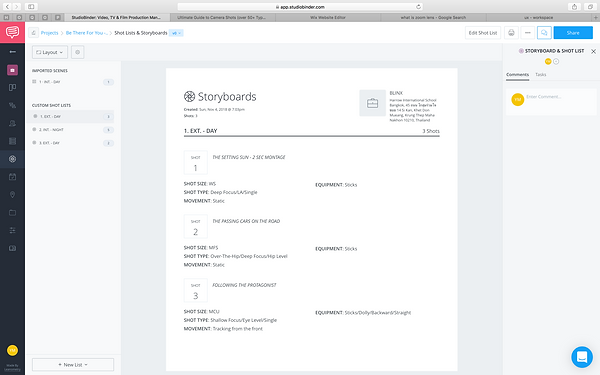The height and width of the screenshot is (375, 600).
Task: Open the stripboard film-strip icon in sidebar
Action: tap(12, 141)
